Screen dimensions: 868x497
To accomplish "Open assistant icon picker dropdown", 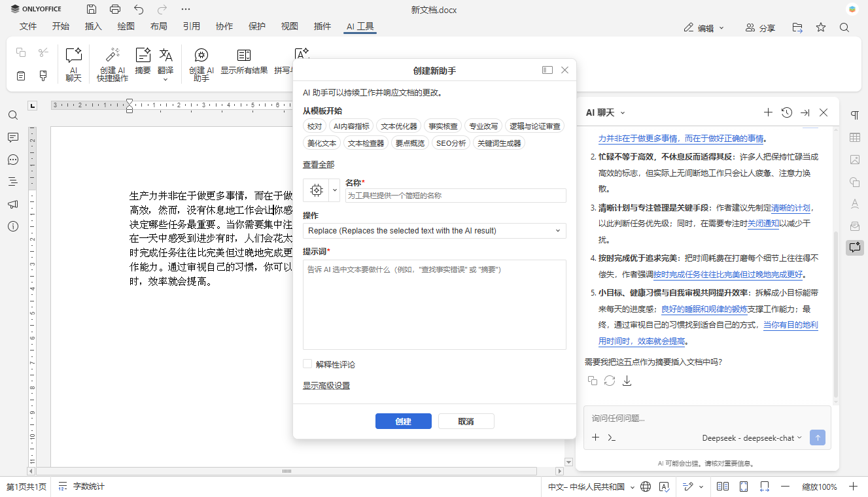I will (x=335, y=190).
